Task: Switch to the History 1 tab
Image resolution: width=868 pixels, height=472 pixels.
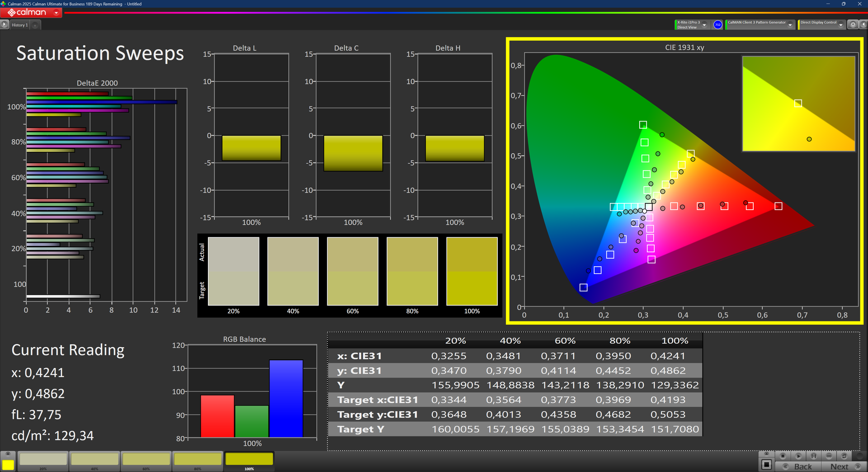Action: [20, 25]
